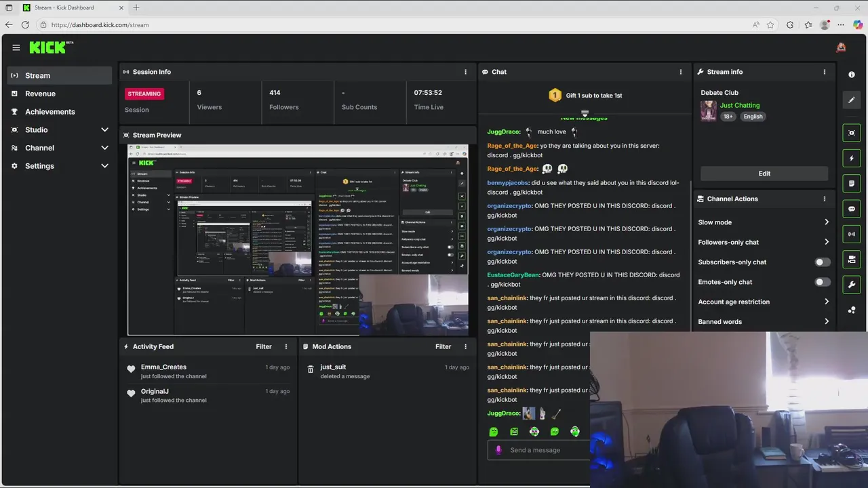Insert the green clown-face emote

(534, 432)
